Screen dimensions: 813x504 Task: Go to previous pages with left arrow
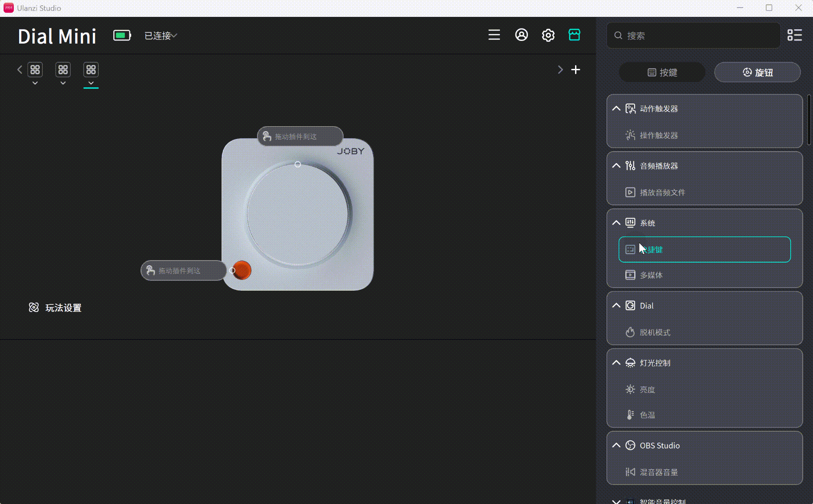[20, 70]
